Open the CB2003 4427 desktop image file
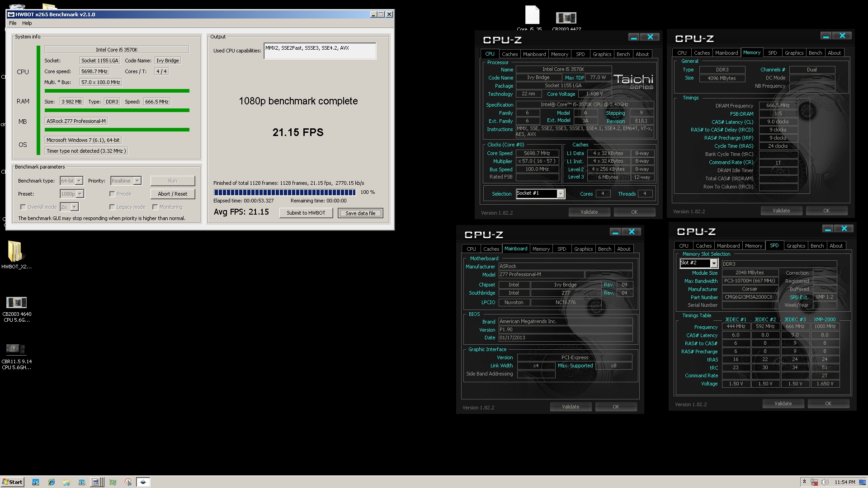The height and width of the screenshot is (488, 868). point(566,20)
